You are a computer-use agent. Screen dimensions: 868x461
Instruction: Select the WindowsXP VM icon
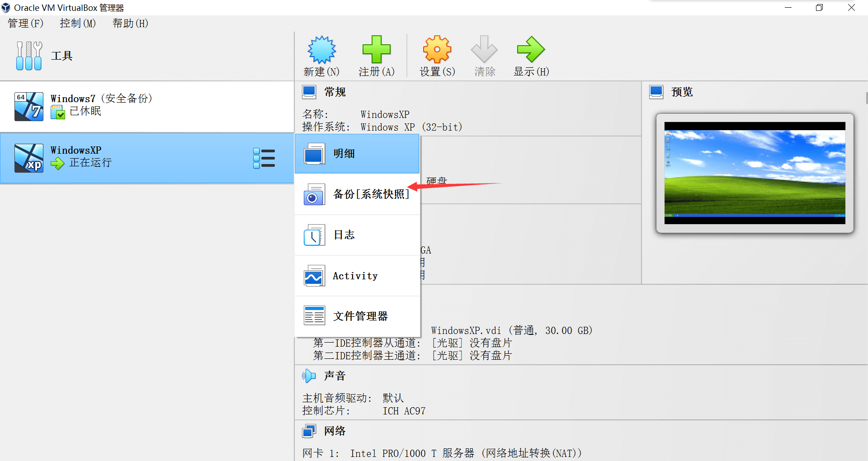(29, 158)
